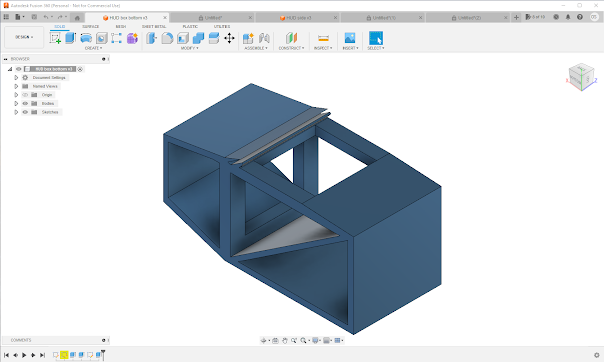The width and height of the screenshot is (604, 362).
Task: Switch to the Surface ribbon tab
Action: click(91, 27)
